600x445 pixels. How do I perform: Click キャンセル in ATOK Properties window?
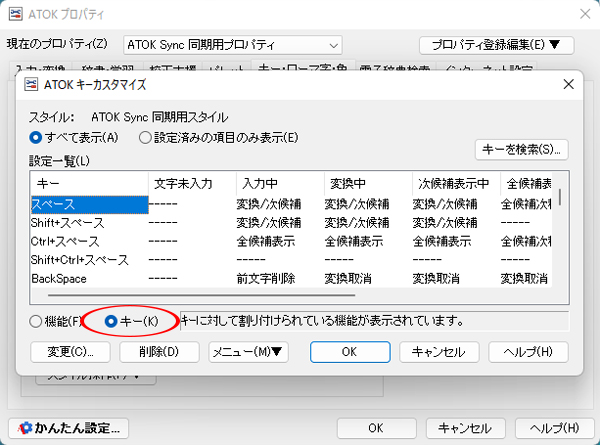click(x=465, y=428)
